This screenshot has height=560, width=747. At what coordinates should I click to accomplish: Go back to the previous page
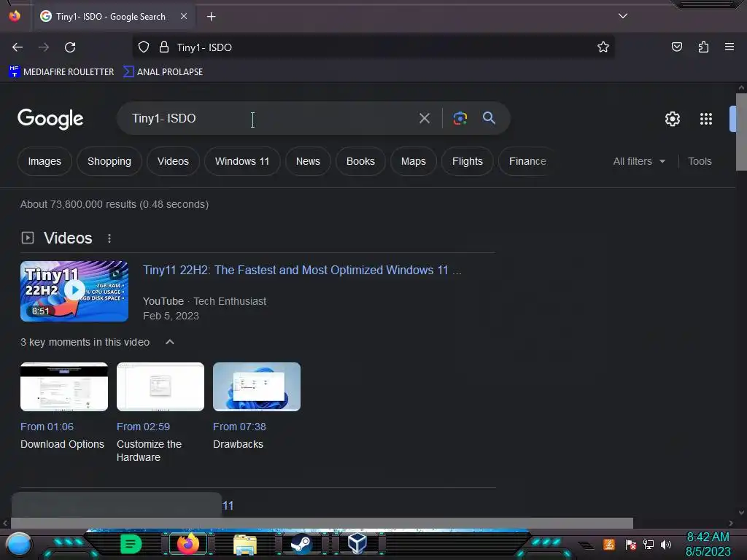[x=18, y=47]
